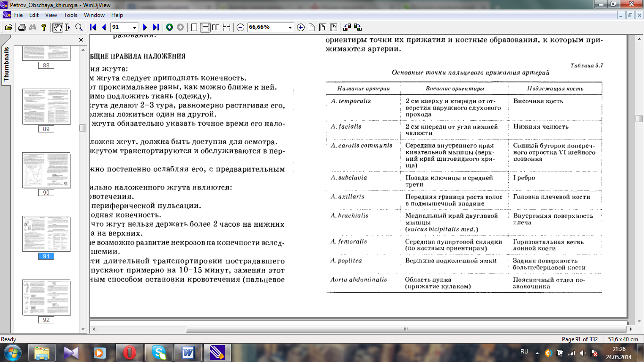Viewport: 644px width, 362px height.
Task: Switch to Microsoft Word on the taskbar
Action: pyautogui.click(x=188, y=352)
